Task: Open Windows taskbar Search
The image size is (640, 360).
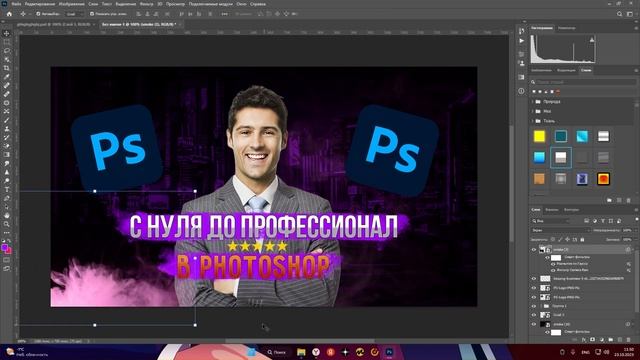Action: [277, 352]
